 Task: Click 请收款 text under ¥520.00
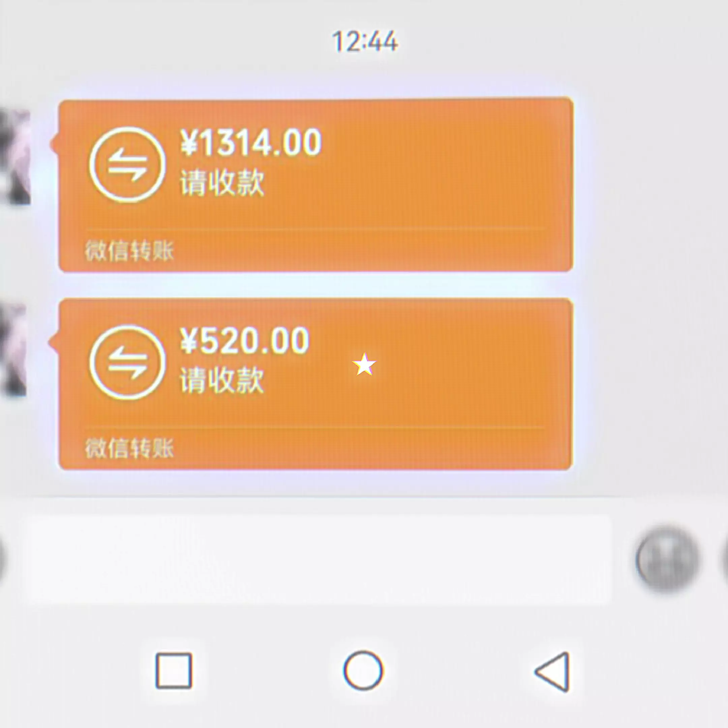[221, 380]
